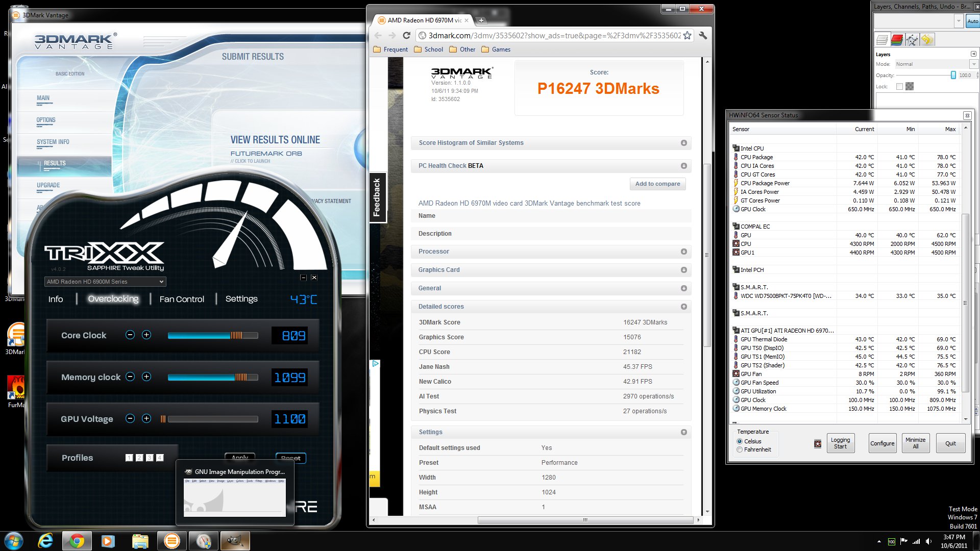Open the AMD Radeon HD 6900M Series dropdown
980x551 pixels.
coord(105,282)
